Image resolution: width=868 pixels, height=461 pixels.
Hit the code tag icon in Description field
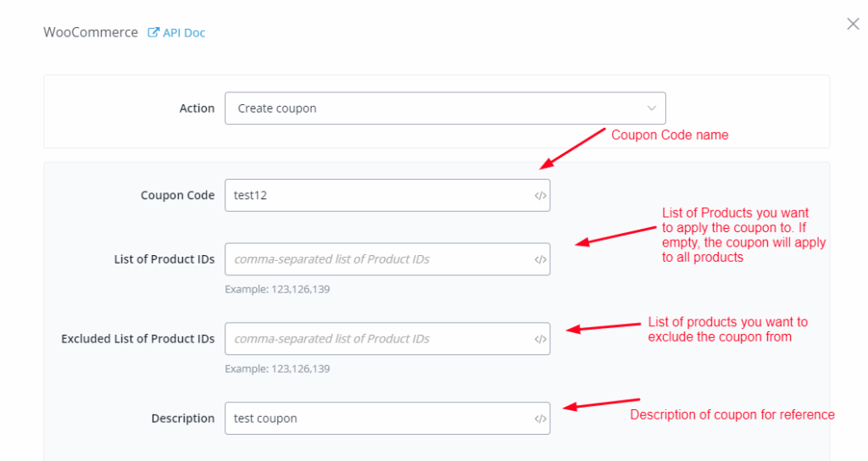(540, 419)
